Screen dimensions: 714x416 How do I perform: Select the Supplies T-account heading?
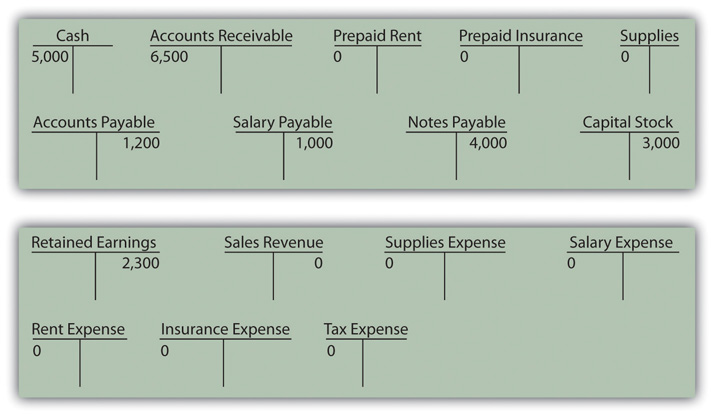(x=649, y=36)
